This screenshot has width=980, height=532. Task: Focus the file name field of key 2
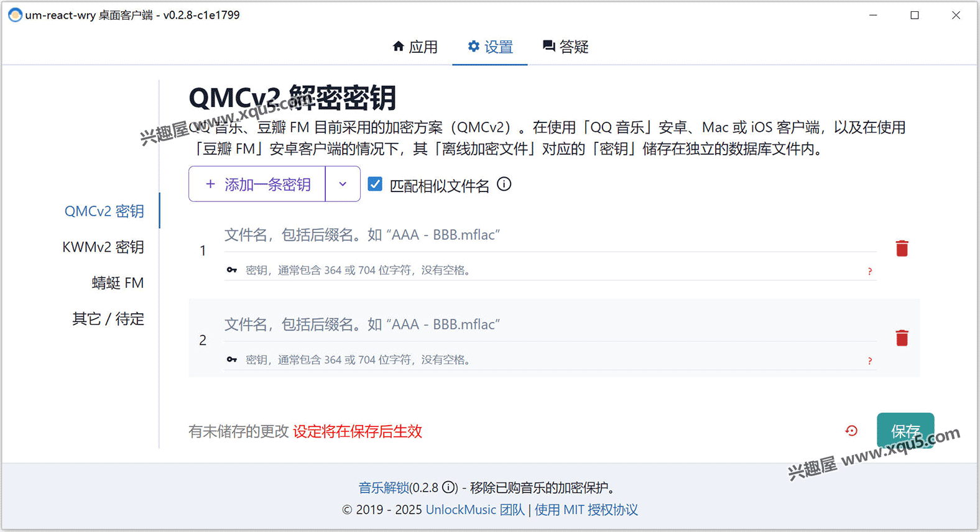(x=550, y=324)
